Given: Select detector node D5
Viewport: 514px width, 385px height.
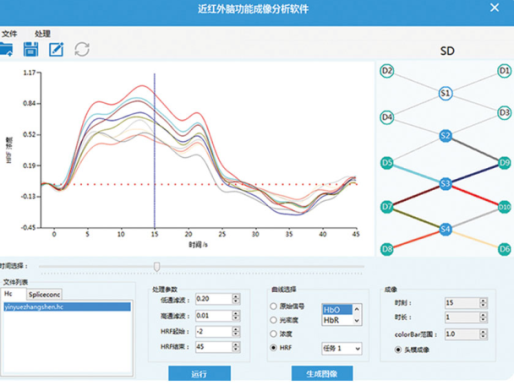Looking at the screenshot, I should 387,163.
